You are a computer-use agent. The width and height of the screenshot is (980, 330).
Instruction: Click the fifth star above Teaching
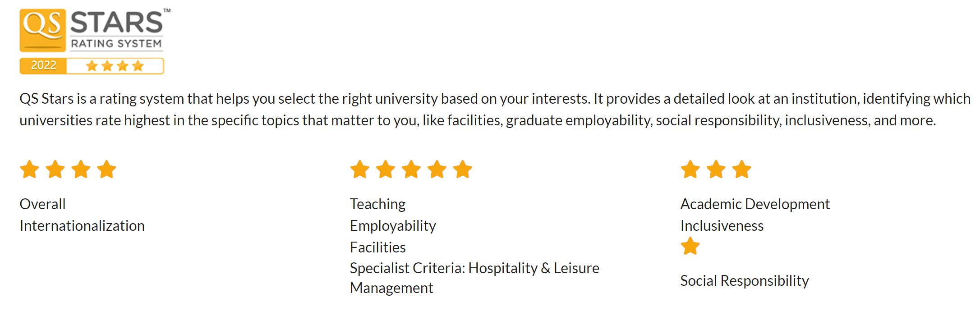pos(463,170)
